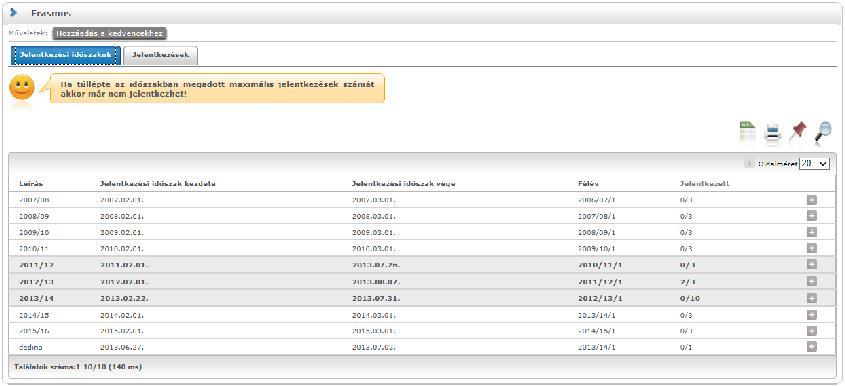This screenshot has height=386, width=845.
Task: Sort by Leírás column header
Action: pyautogui.click(x=31, y=184)
